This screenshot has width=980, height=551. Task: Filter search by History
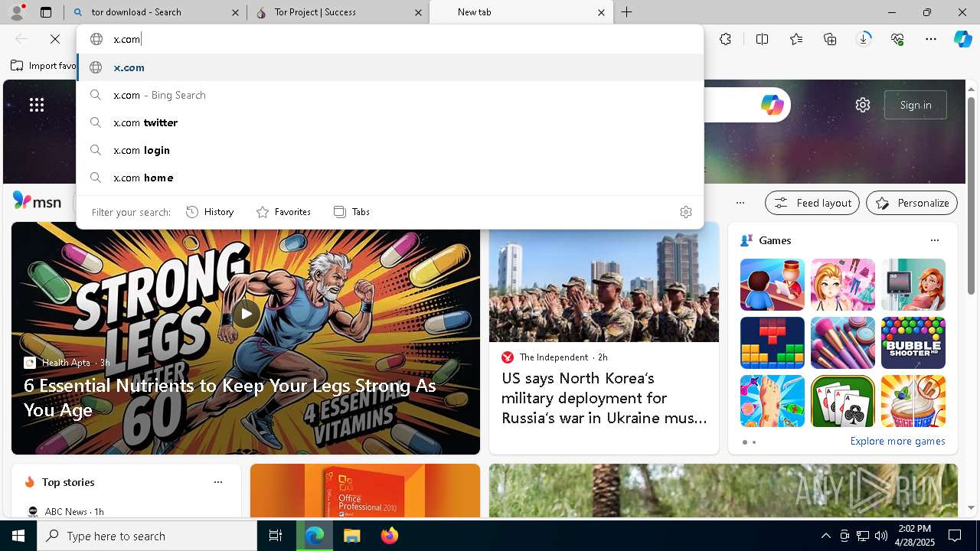click(x=210, y=212)
